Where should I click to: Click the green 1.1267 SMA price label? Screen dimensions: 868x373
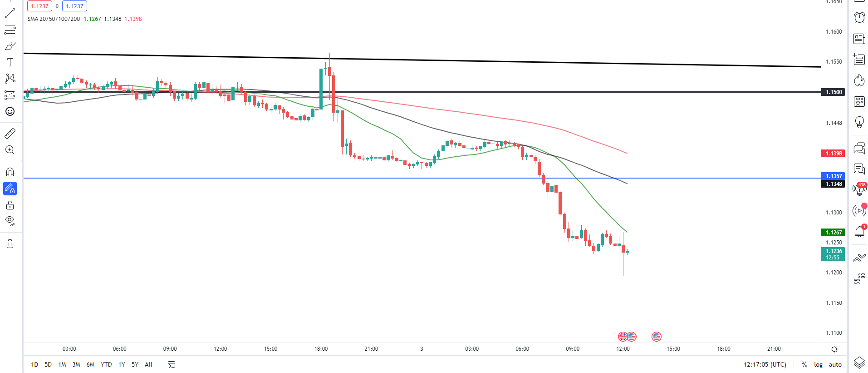834,232
